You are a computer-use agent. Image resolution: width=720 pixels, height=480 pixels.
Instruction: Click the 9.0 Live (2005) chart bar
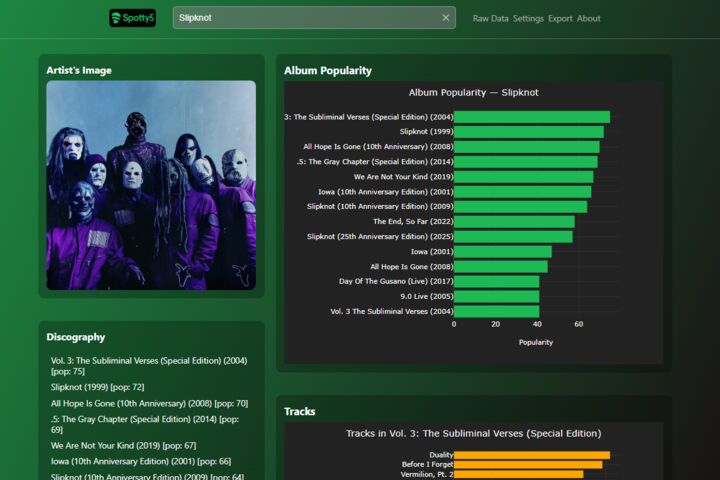click(496, 297)
